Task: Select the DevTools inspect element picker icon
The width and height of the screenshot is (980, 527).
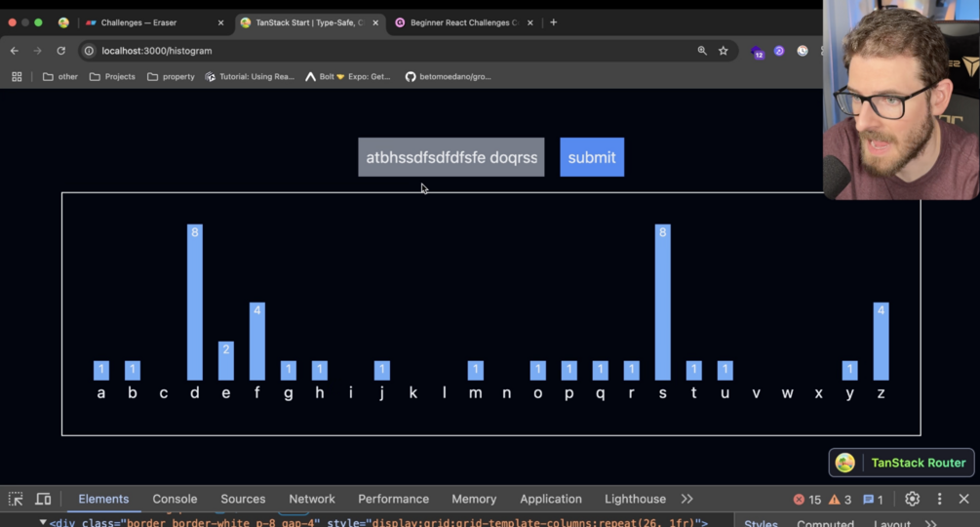Action: point(16,499)
